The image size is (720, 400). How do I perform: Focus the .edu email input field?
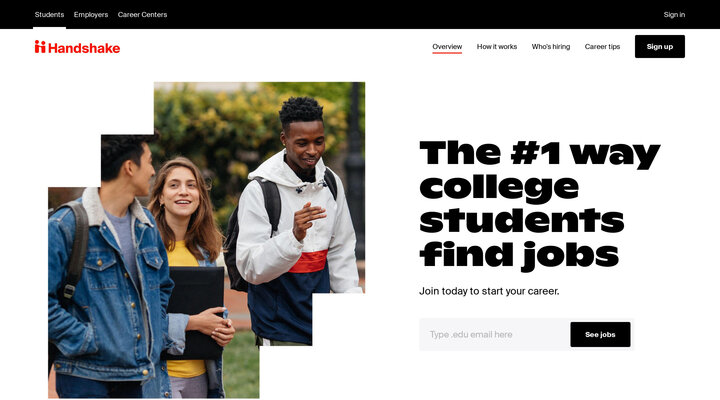point(495,334)
